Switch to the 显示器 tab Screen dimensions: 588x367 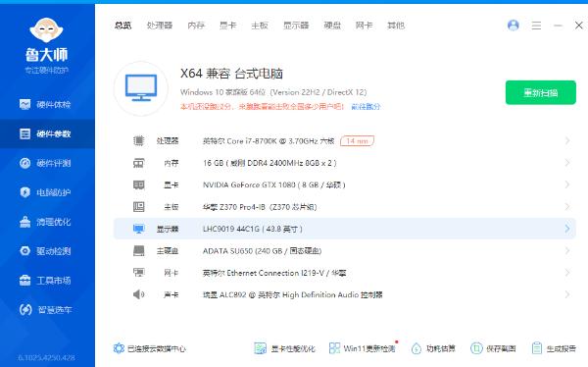(296, 26)
